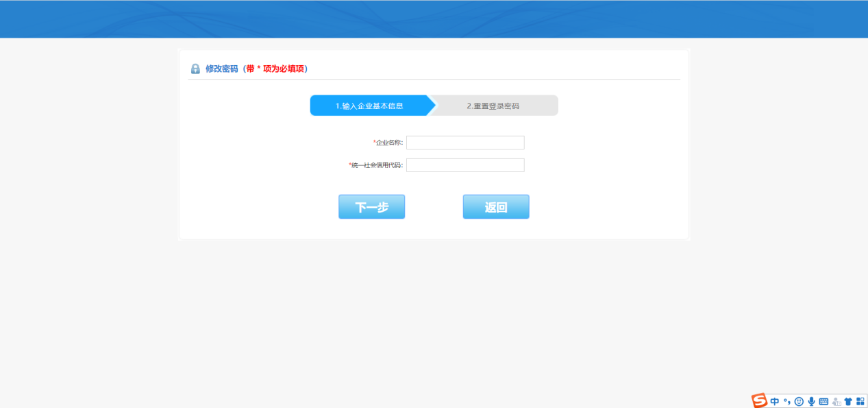Select step 1.输入企业基本信息
The image size is (868, 408).
click(369, 106)
